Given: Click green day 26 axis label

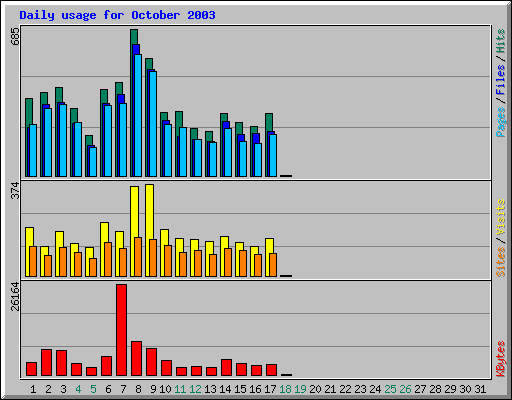Looking at the screenshot, I should (x=405, y=389).
